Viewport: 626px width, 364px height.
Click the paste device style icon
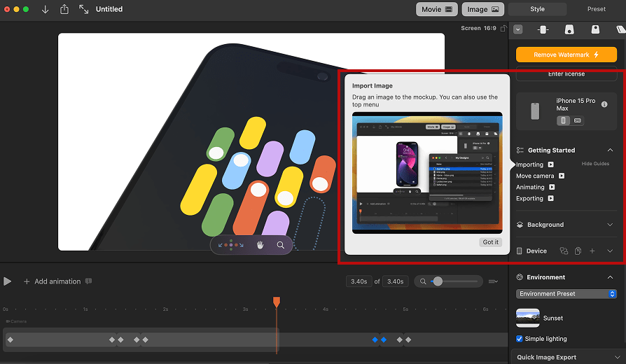pyautogui.click(x=578, y=251)
